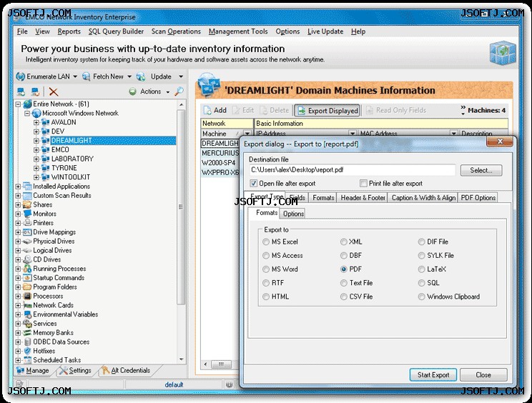Click the CD Drives icon
This screenshot has height=403, width=532.
pyautogui.click(x=27, y=259)
